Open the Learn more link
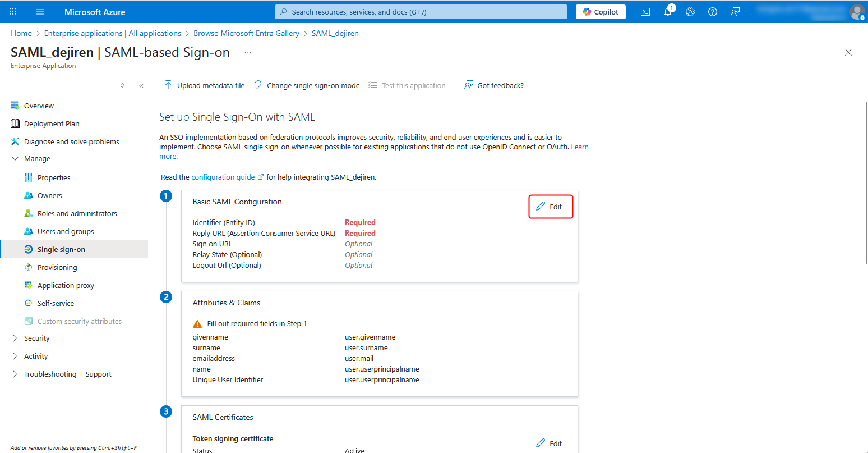Viewport: 868px width, 453px height. pos(580,147)
